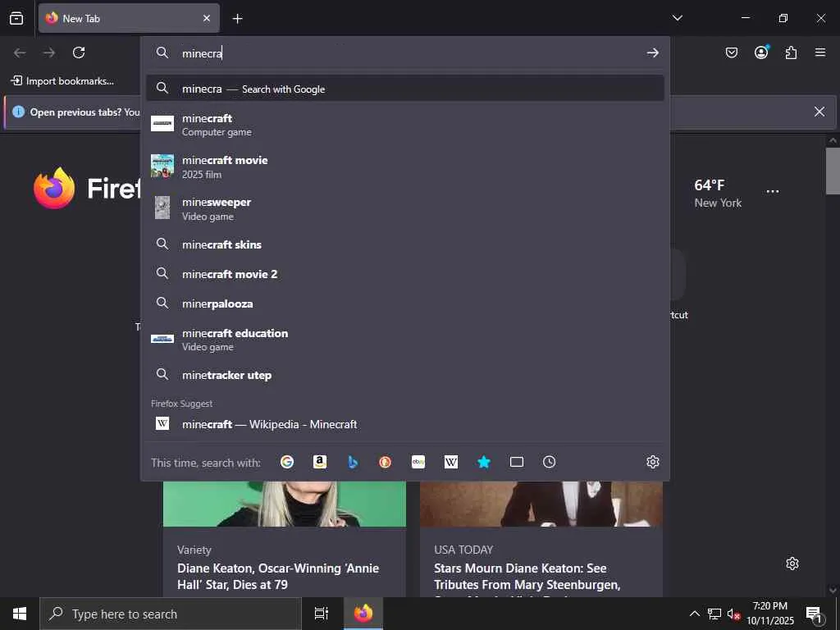The height and width of the screenshot is (630, 840).
Task: Search this time with Amazon icon
Action: tap(320, 462)
